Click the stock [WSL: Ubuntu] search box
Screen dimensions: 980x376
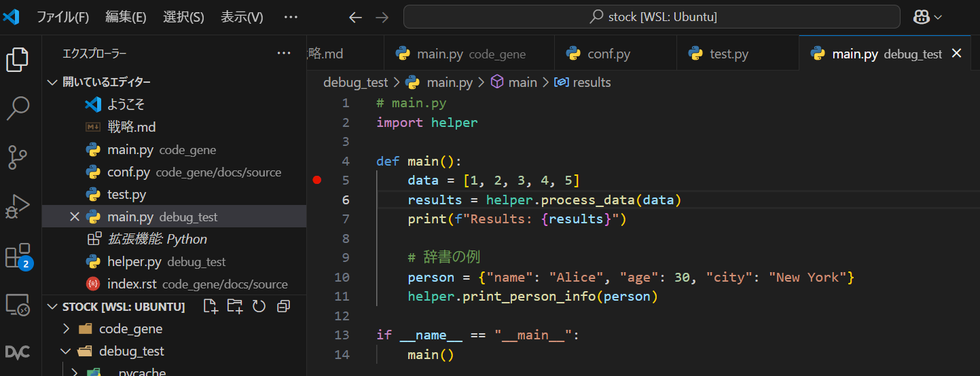pyautogui.click(x=652, y=17)
